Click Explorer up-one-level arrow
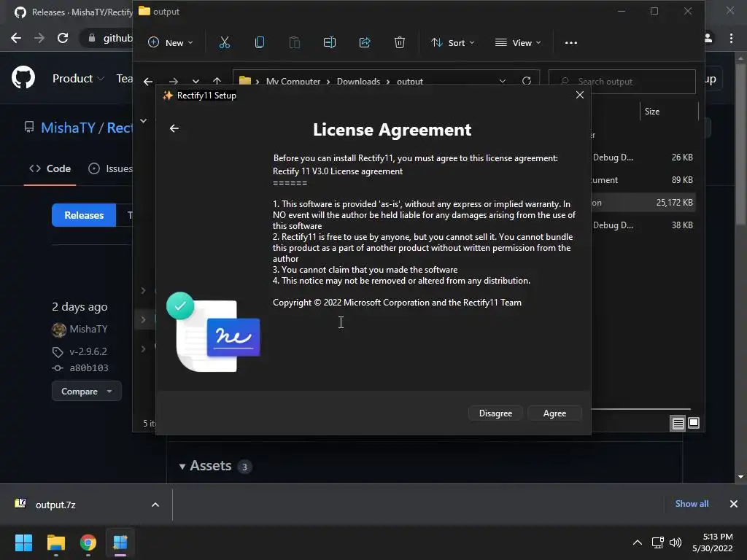The width and height of the screenshot is (747, 560). (217, 81)
